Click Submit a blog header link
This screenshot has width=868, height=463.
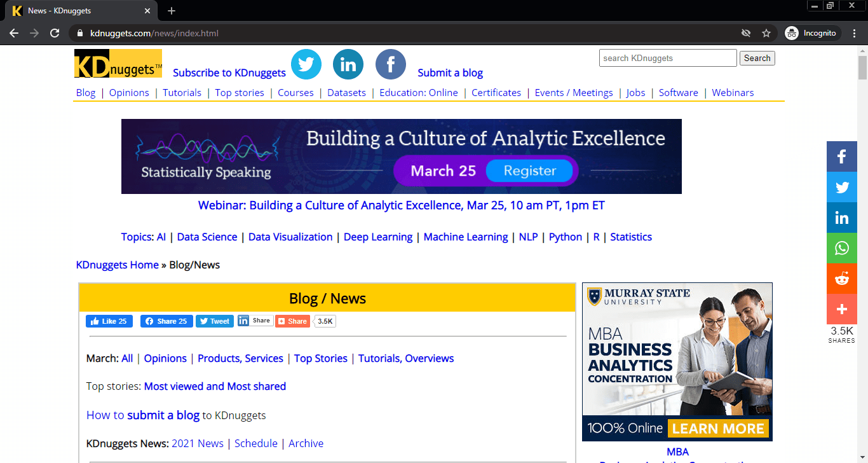(x=450, y=73)
